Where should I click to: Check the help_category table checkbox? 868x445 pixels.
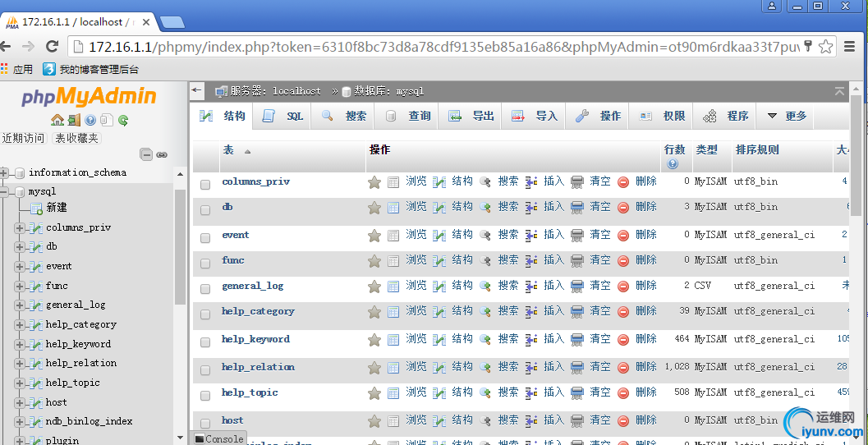(205, 314)
